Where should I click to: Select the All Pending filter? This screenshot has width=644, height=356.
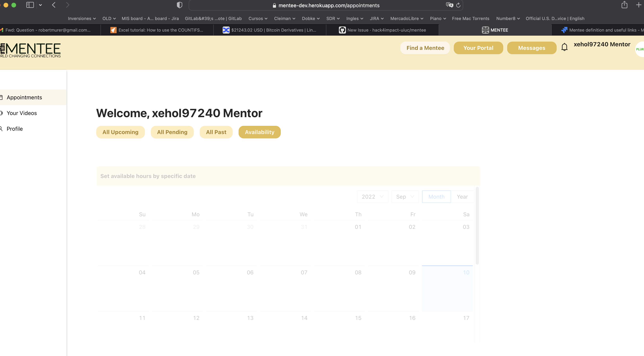172,132
